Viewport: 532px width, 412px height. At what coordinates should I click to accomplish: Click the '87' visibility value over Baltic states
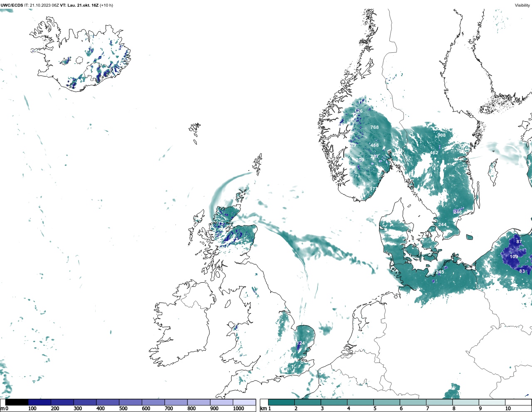coord(519,242)
